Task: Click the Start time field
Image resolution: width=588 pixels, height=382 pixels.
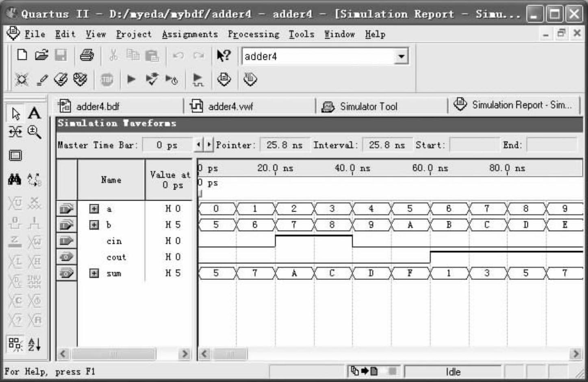Action: (474, 145)
